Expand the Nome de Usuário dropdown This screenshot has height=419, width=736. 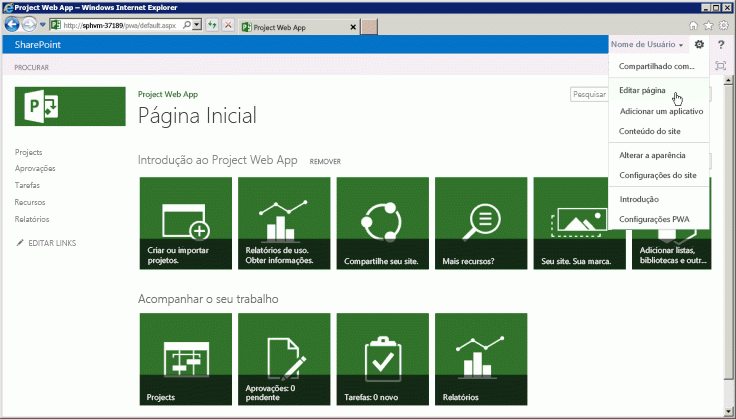tap(648, 45)
